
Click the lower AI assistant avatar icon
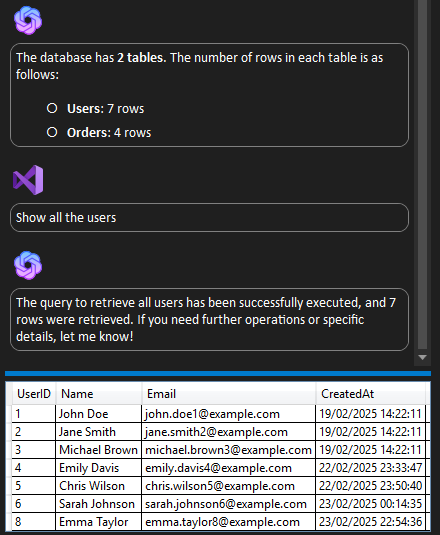tap(28, 265)
